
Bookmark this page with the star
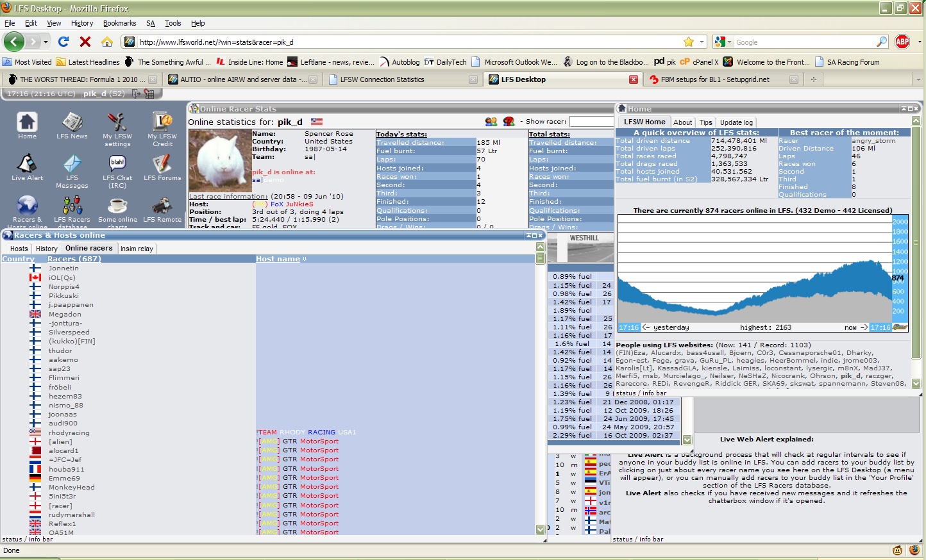tap(689, 42)
